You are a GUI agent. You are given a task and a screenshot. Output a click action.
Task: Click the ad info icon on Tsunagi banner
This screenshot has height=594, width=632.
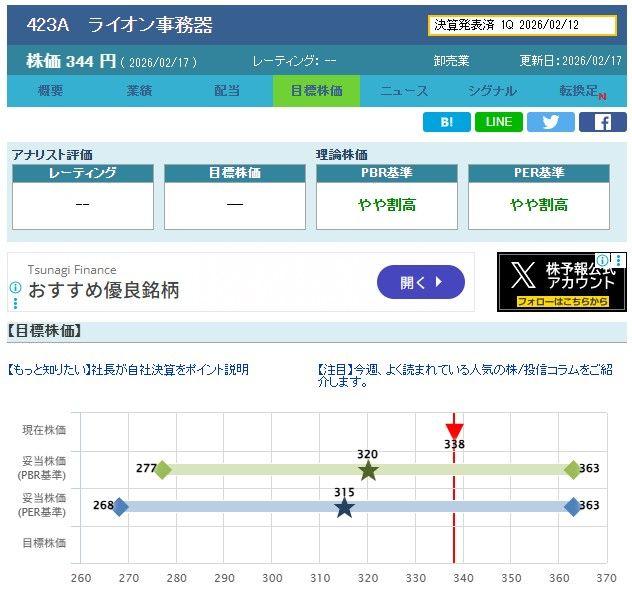(x=15, y=288)
